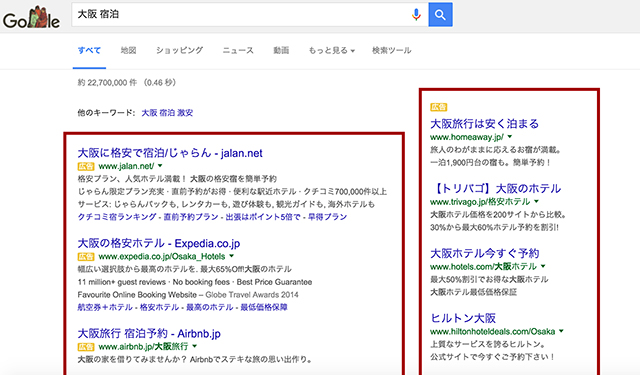This screenshot has width=640, height=375.
Task: Click the www.hiltonhoteldeals.com/Osaka URL text
Action: pos(493,331)
